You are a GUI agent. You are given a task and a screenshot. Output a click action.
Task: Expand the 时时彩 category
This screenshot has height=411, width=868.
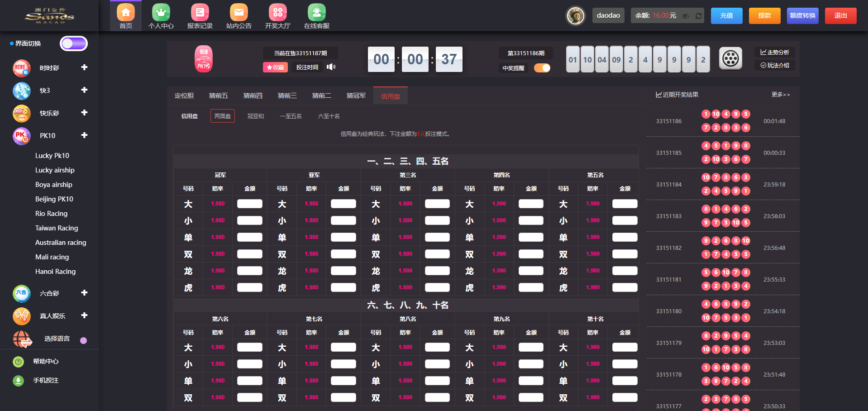click(x=84, y=67)
